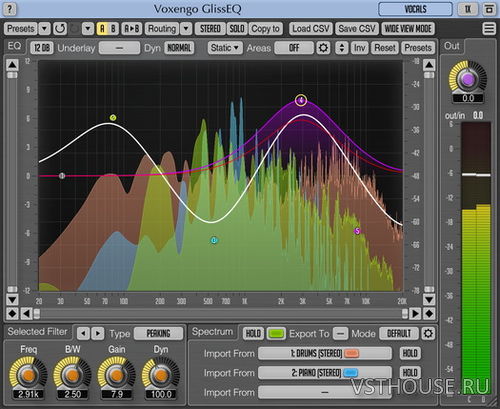Click bottom-left diamond zoom reset icon
The width and height of the screenshot is (500, 409).
12,314
